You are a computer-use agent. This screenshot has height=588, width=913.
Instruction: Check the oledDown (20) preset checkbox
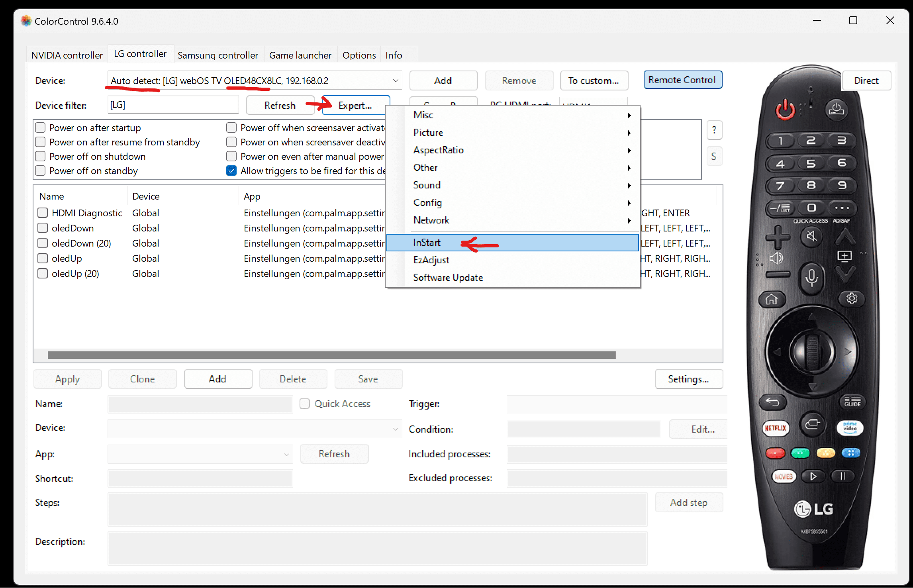point(43,243)
